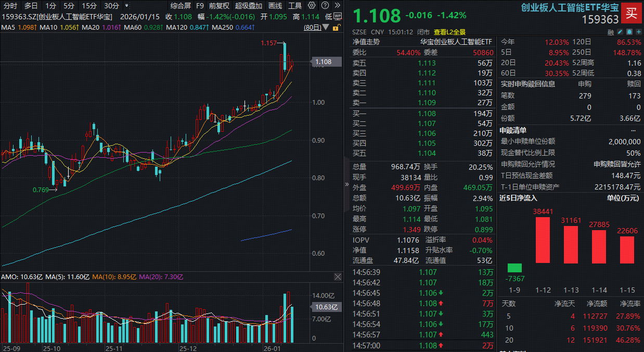
Task: Collapse side panel with » arrow
Action: (347, 184)
